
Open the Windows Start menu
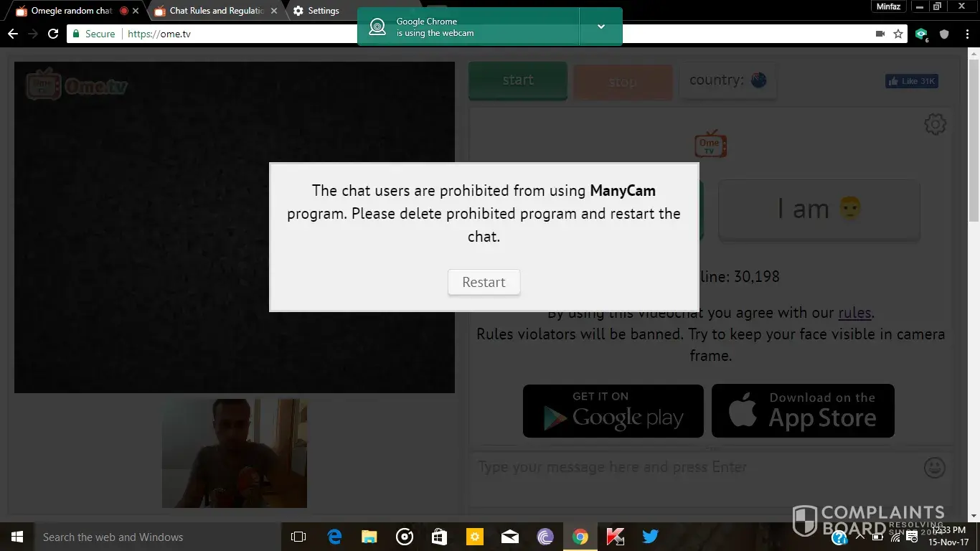17,537
